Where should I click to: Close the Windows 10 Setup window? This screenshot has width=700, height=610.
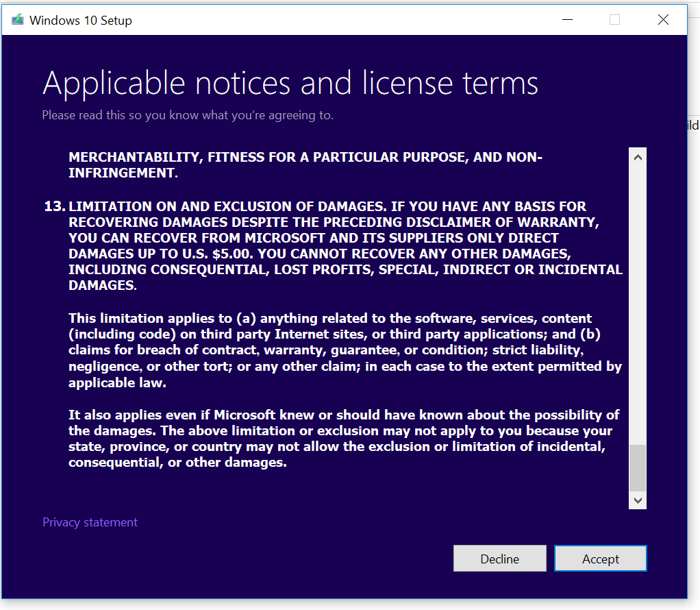pos(662,20)
